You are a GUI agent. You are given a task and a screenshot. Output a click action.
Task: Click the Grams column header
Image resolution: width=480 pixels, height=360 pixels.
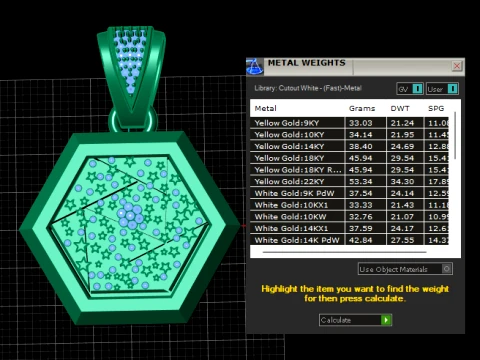(362, 108)
